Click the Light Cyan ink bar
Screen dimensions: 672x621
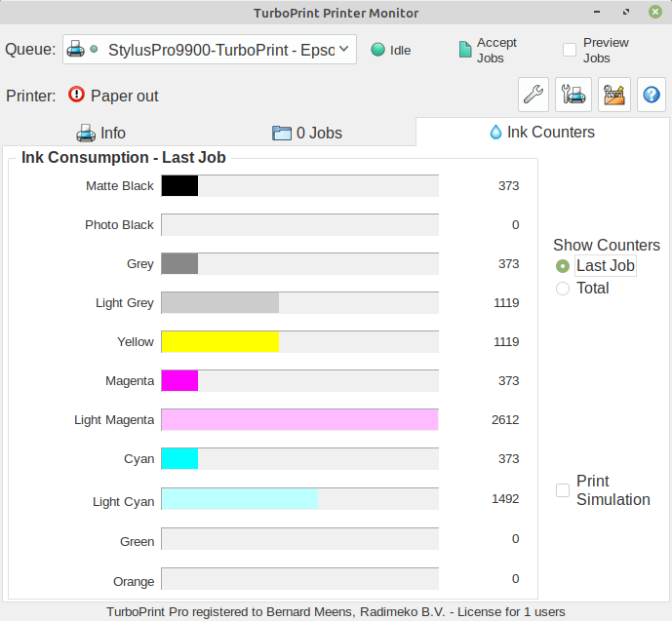pyautogui.click(x=240, y=499)
